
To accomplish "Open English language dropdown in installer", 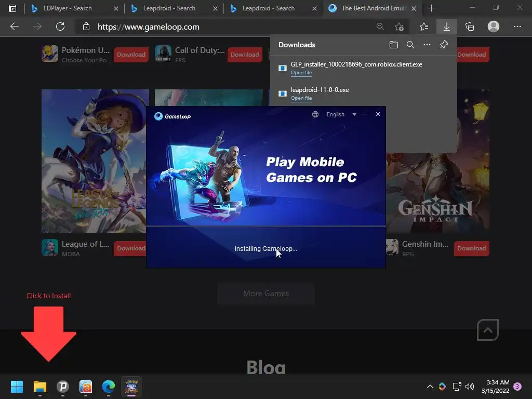I will click(x=341, y=114).
